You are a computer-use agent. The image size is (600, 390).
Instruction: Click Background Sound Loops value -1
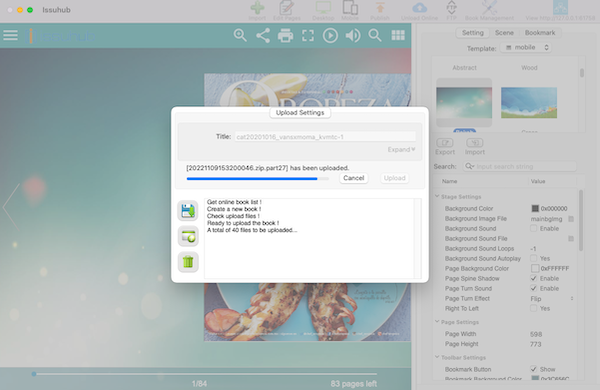point(533,248)
